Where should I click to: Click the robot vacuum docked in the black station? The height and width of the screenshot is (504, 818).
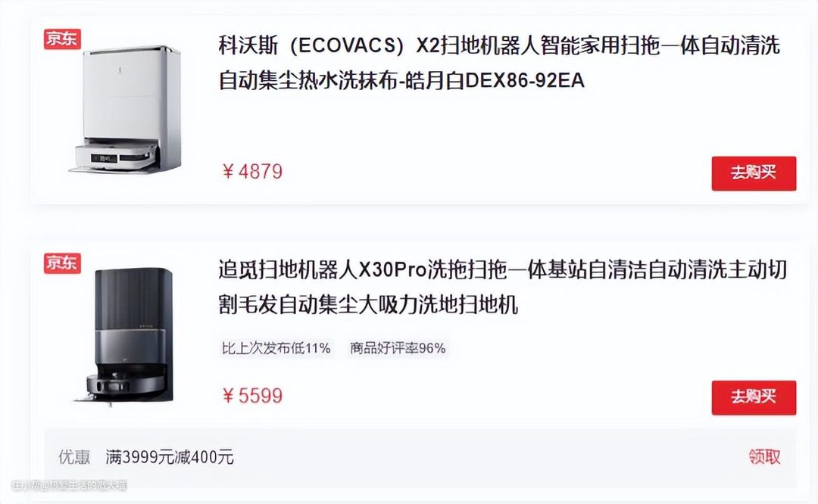125,384
